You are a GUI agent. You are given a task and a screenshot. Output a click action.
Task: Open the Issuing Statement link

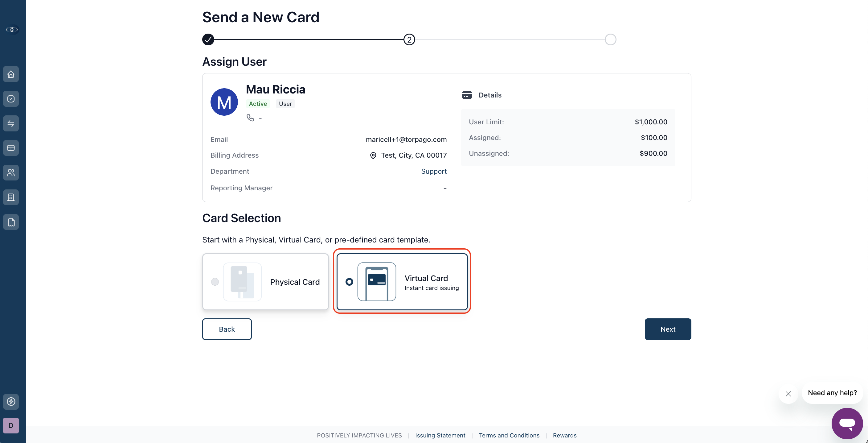pyautogui.click(x=440, y=435)
